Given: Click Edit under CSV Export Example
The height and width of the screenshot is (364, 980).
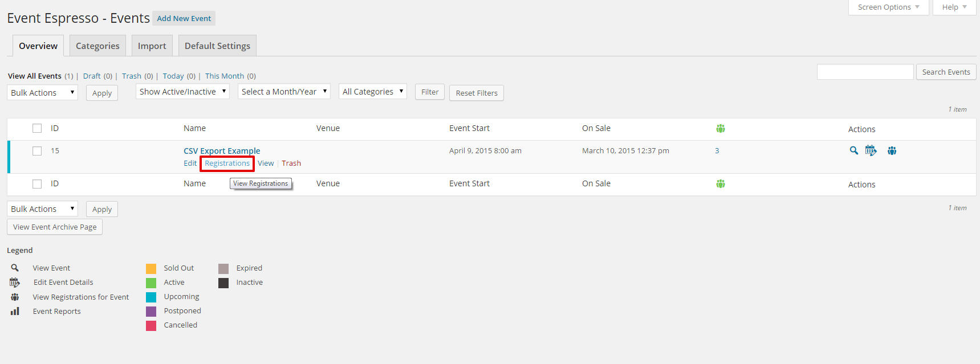Looking at the screenshot, I should (x=190, y=163).
